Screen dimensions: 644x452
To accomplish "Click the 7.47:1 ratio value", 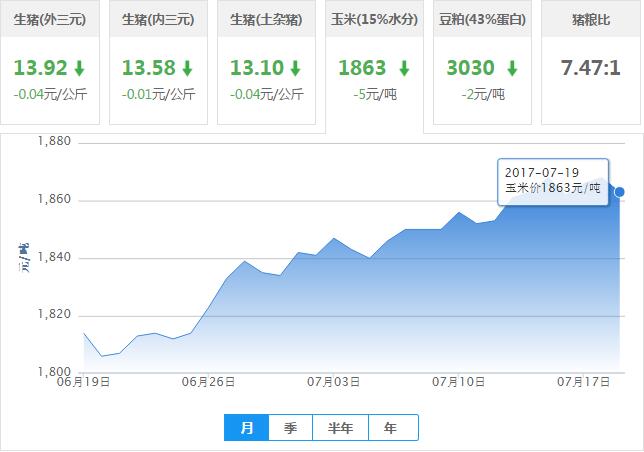I will coord(591,68).
